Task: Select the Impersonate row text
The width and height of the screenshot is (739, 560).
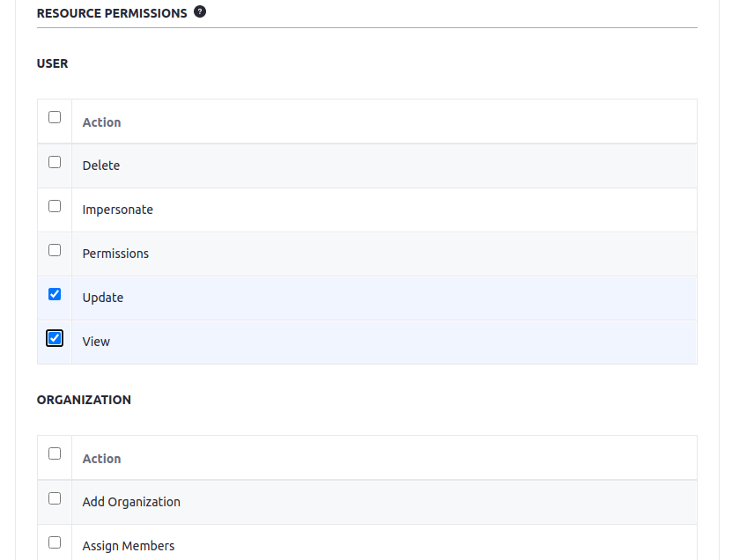Action: [117, 210]
